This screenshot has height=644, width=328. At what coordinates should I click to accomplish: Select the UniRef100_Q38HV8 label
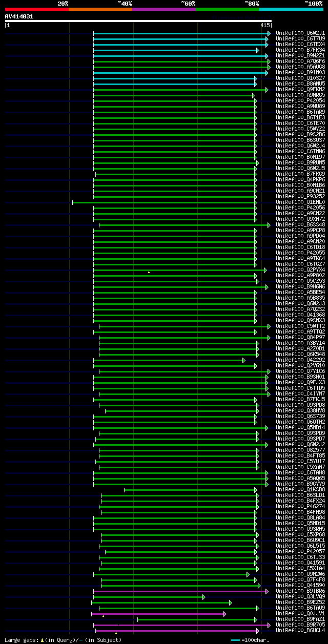pos(300,410)
